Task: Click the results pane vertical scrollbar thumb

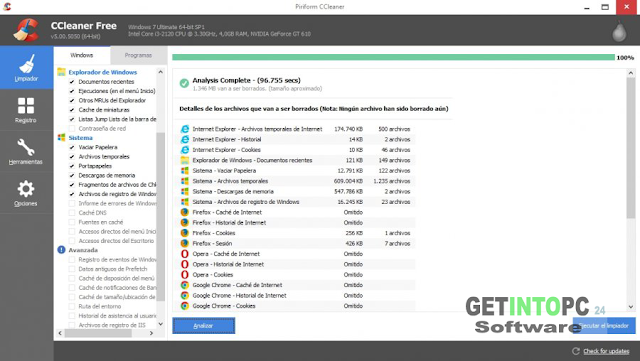Action: point(631,147)
